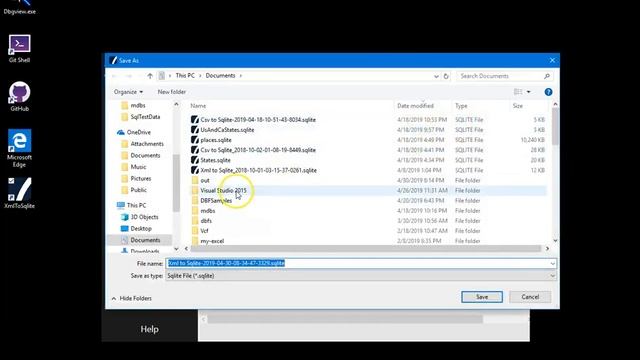Click the Save button

(482, 297)
